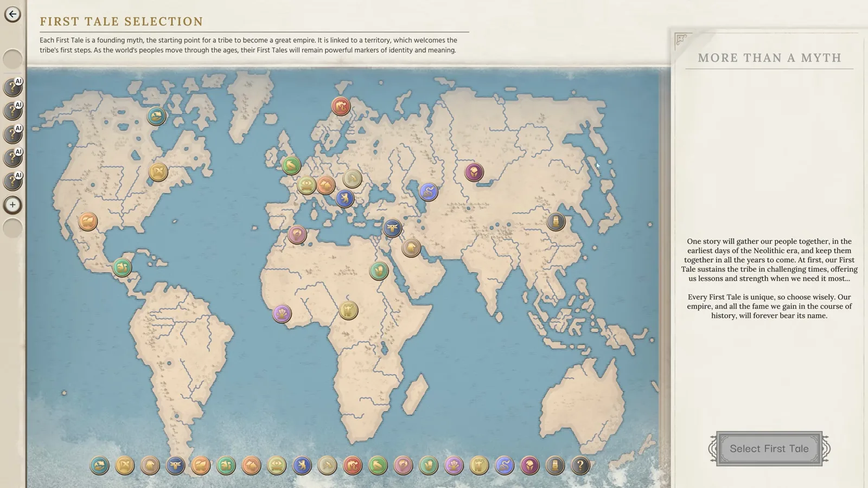Choose the random question mark emblem in bottom row
This screenshot has width=868, height=488.
coord(580,465)
